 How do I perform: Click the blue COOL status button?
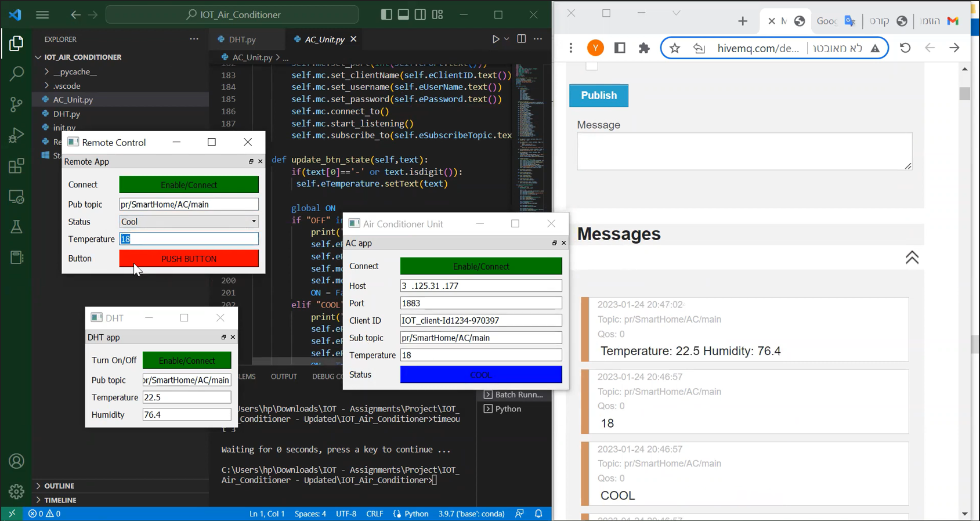click(481, 375)
